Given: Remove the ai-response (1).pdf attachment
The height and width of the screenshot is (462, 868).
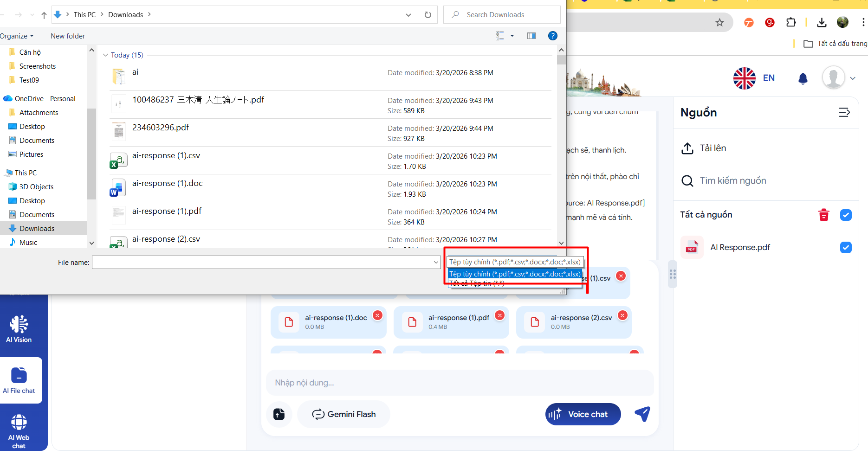Looking at the screenshot, I should (x=499, y=316).
